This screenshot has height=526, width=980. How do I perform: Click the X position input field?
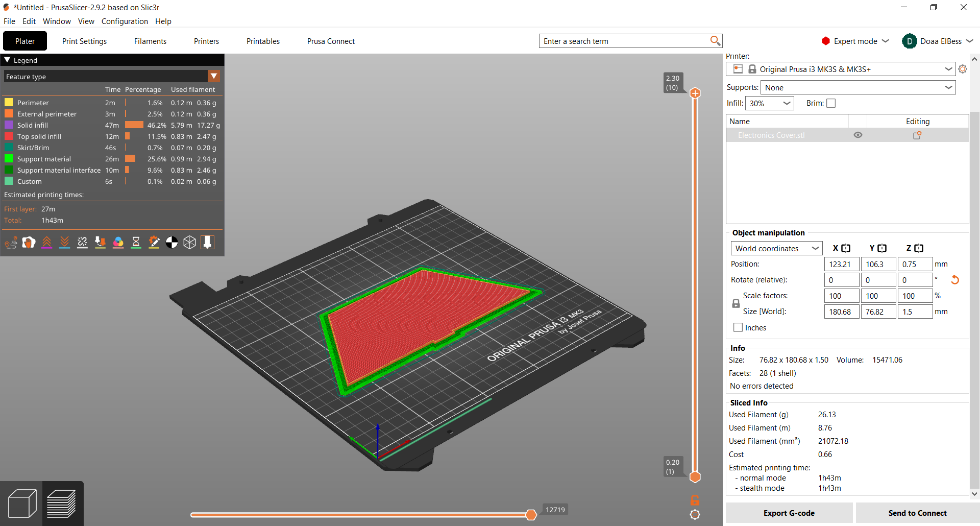(x=842, y=264)
